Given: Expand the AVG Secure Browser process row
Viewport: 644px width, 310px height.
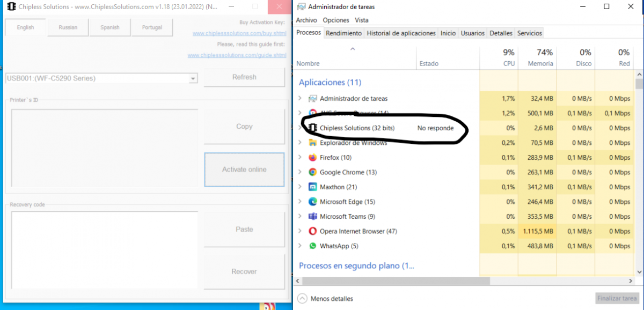Looking at the screenshot, I should coord(300,113).
